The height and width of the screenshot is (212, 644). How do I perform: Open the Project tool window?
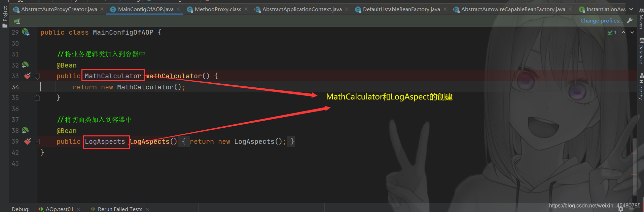(x=5, y=17)
